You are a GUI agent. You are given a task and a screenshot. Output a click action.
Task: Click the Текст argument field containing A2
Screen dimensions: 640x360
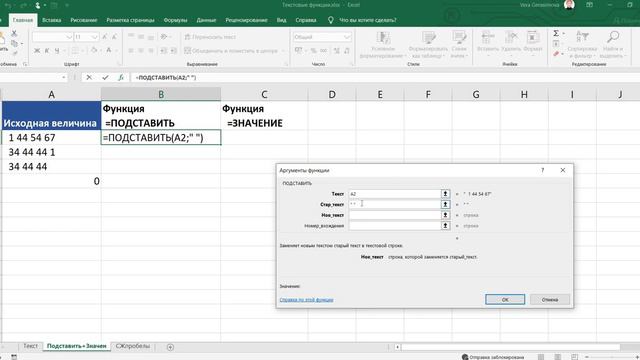(394, 194)
